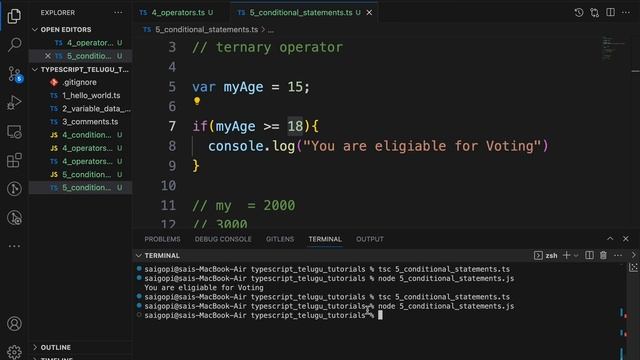Open the Search view
The height and width of the screenshot is (360, 640).
pos(14,44)
